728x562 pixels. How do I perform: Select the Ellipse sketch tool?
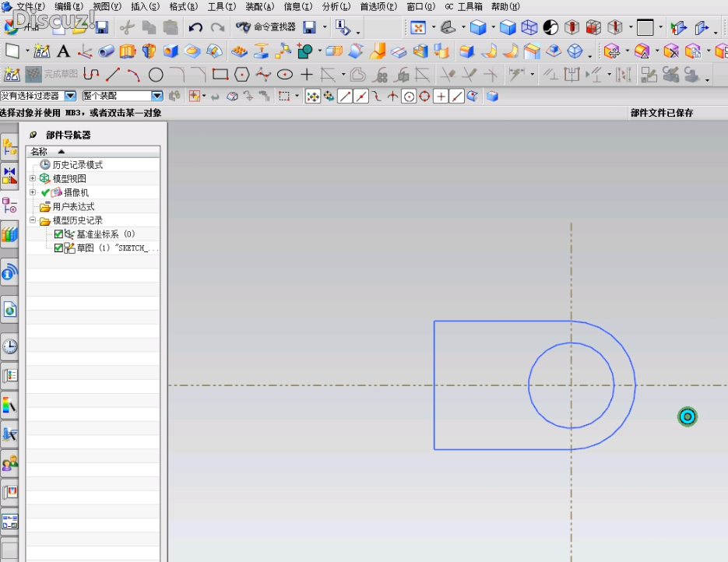point(285,74)
